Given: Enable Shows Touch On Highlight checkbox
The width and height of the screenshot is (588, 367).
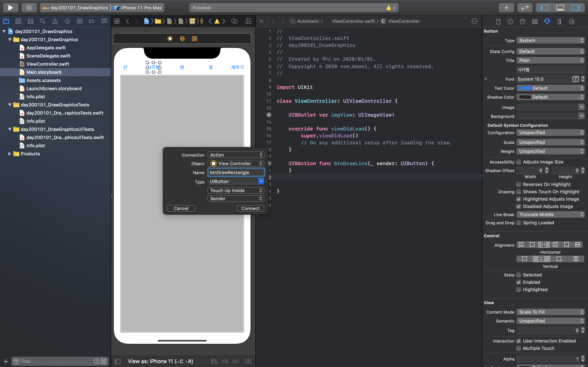Looking at the screenshot, I should 519,192.
